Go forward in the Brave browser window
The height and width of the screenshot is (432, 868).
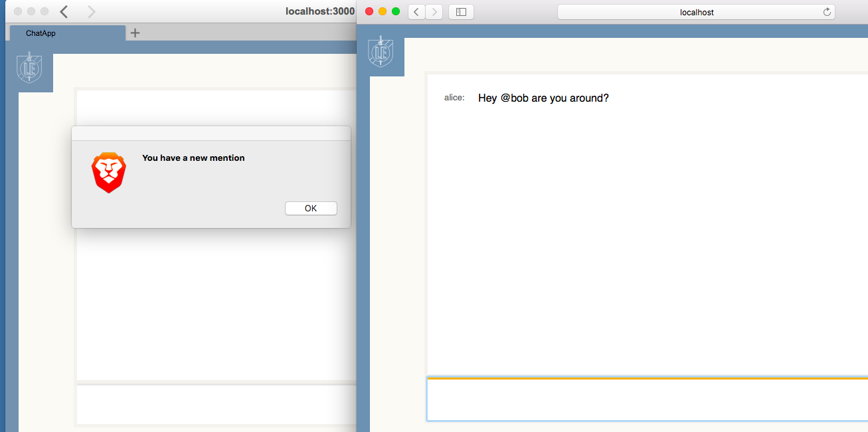(x=92, y=12)
